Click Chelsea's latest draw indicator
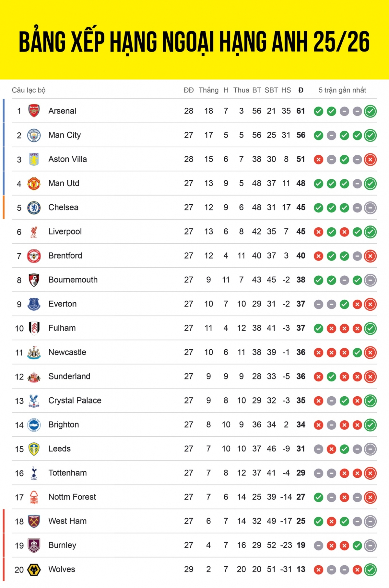This screenshot has height=588, width=389. tap(370, 208)
